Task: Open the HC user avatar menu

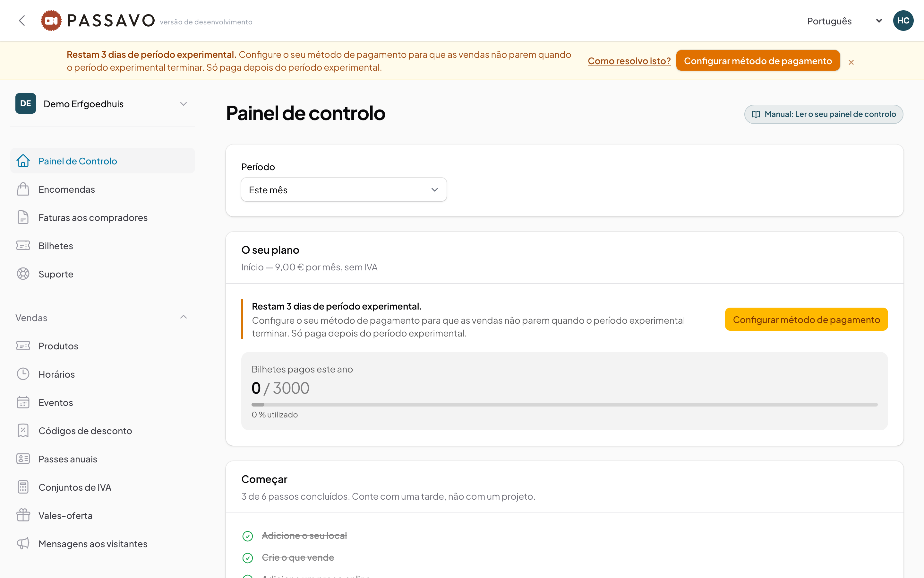Action: pyautogui.click(x=903, y=21)
